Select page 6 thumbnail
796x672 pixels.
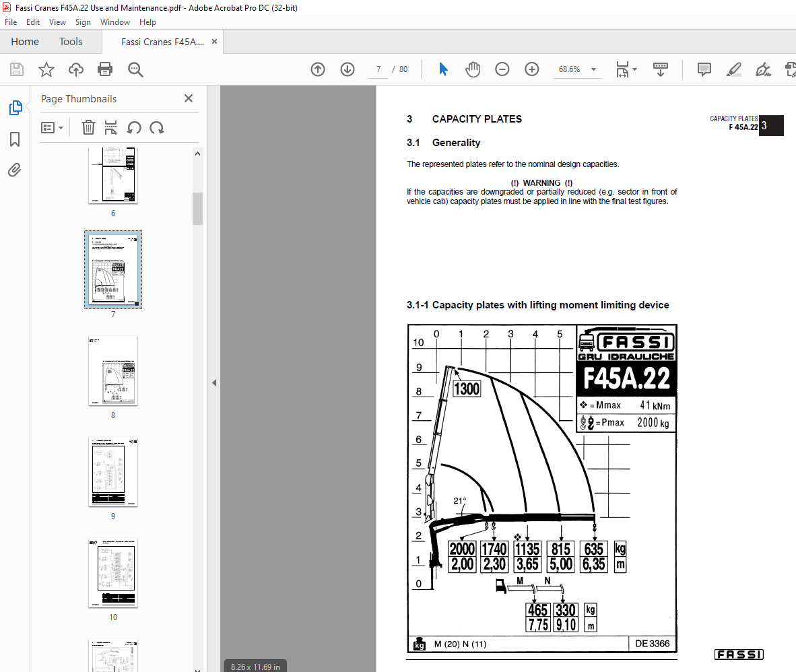(113, 175)
